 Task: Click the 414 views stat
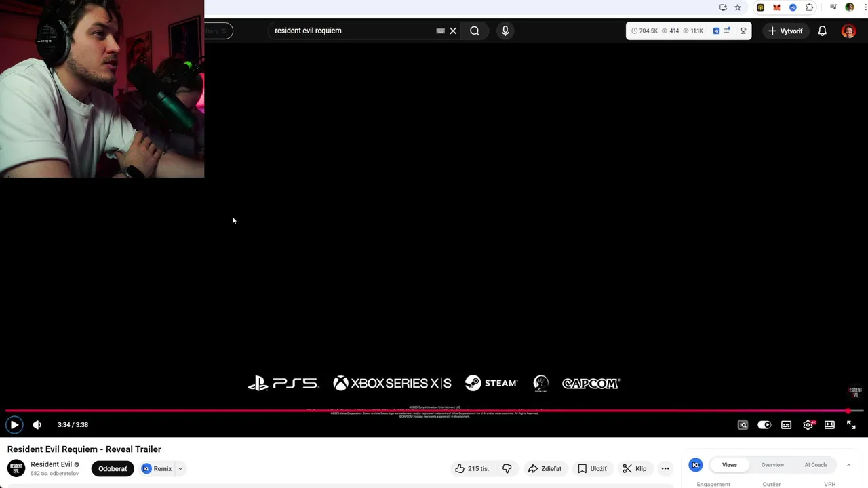(x=670, y=30)
